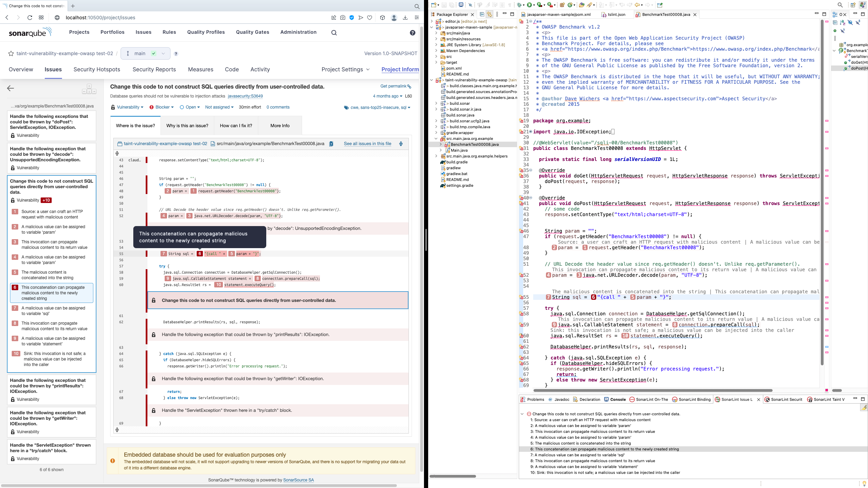Click SonarQube header search icon
The image size is (868, 488).
(334, 33)
